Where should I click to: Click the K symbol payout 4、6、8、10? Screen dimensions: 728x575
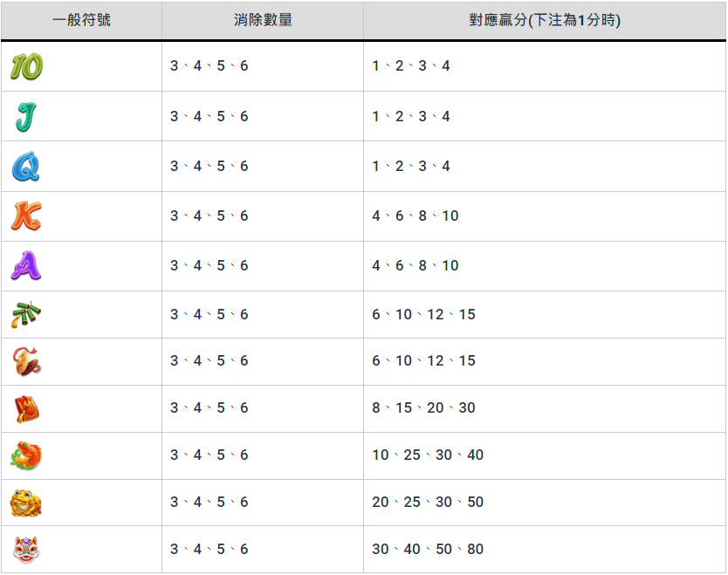pyautogui.click(x=415, y=216)
